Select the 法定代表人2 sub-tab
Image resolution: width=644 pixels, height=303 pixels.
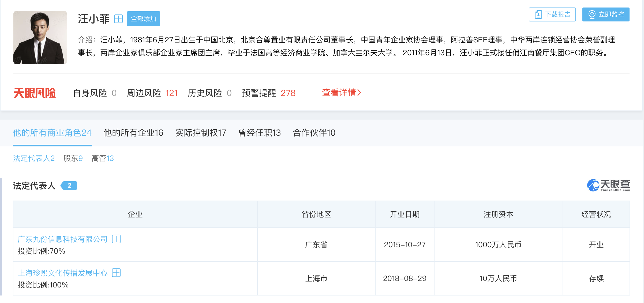click(34, 158)
